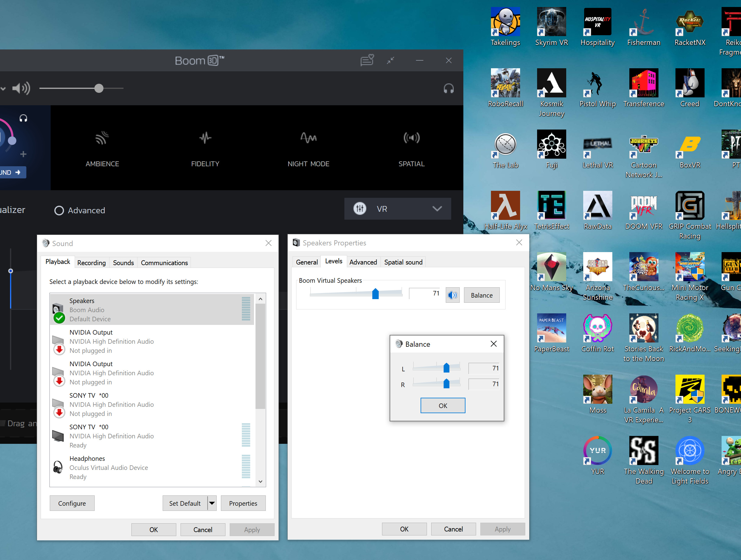741x560 pixels.
Task: Open the Project CARS 3 desktop shortcut
Action: coord(690,399)
